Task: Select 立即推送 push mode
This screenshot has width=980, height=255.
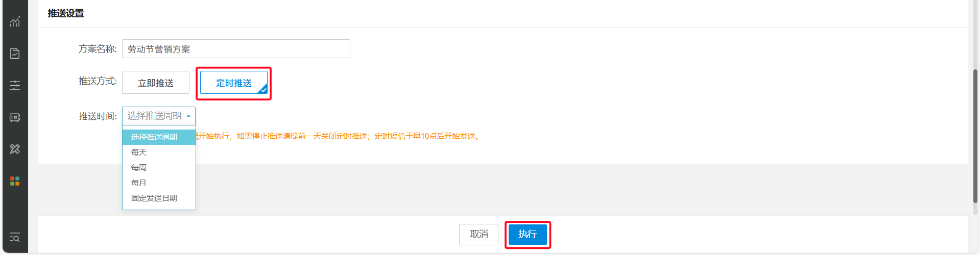Action: (156, 83)
